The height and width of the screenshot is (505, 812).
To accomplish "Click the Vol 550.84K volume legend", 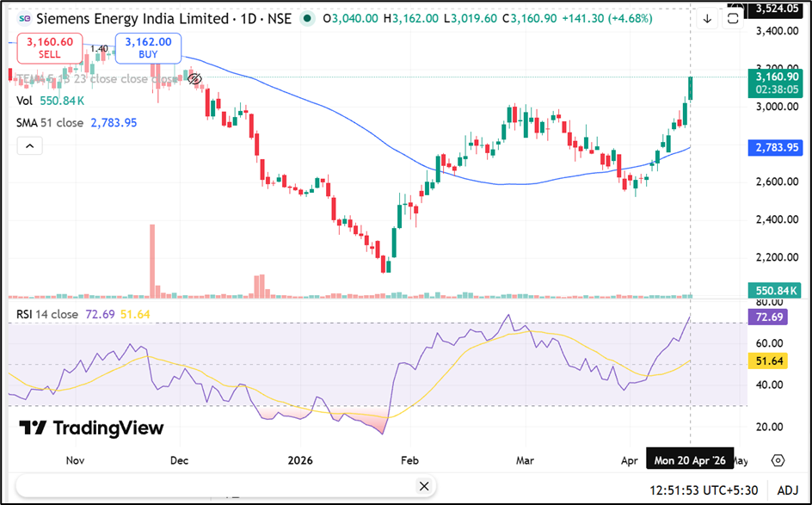I will pyautogui.click(x=24, y=101).
